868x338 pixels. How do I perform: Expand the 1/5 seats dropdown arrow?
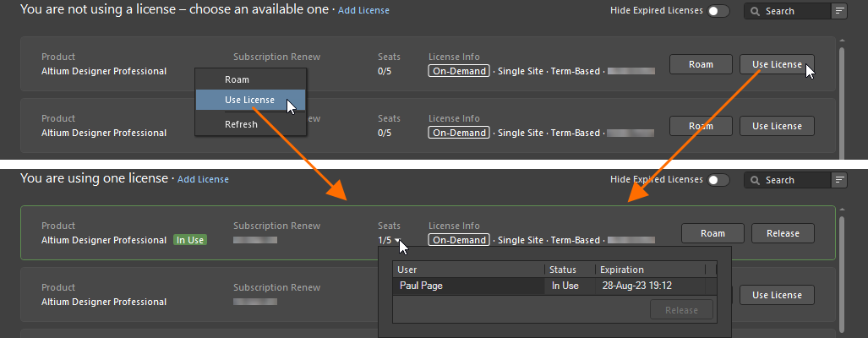coord(397,241)
